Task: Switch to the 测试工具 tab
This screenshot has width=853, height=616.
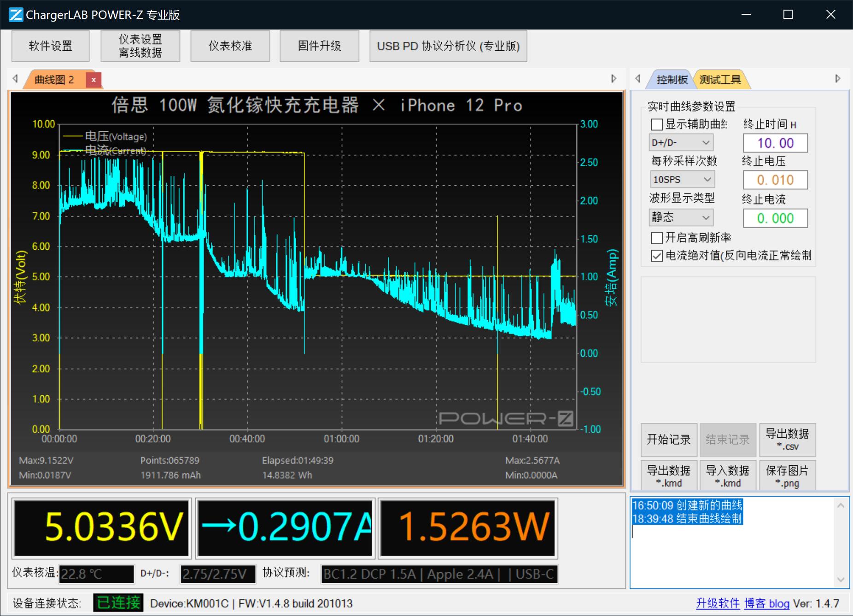Action: point(721,78)
